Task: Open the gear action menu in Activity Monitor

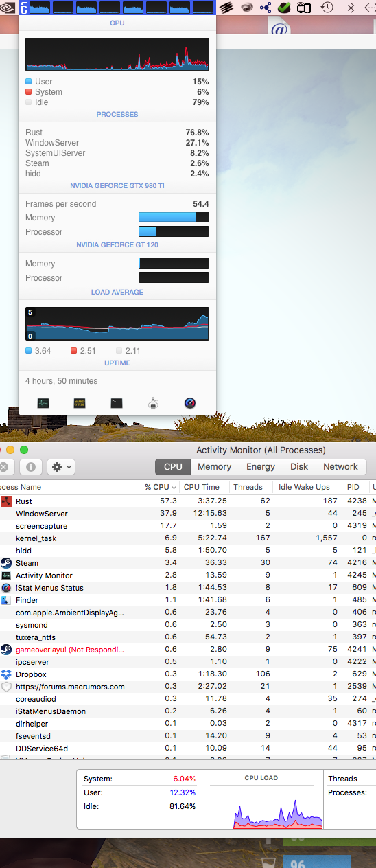Action: [x=60, y=467]
